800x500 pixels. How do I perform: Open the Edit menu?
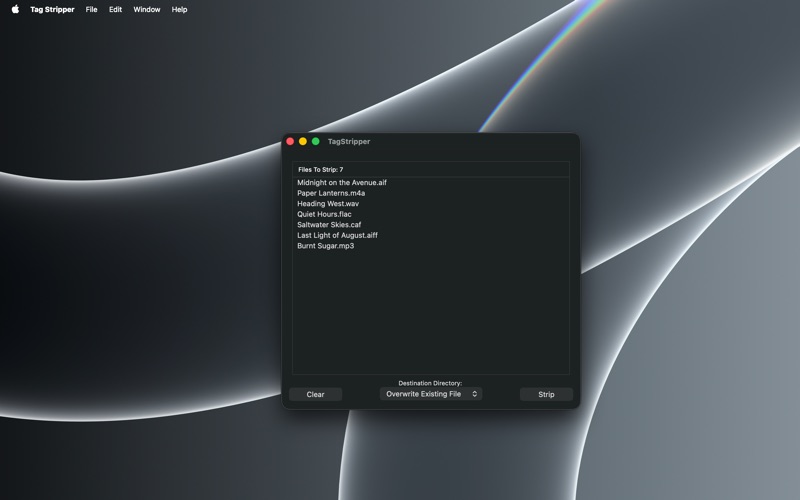(115, 9)
